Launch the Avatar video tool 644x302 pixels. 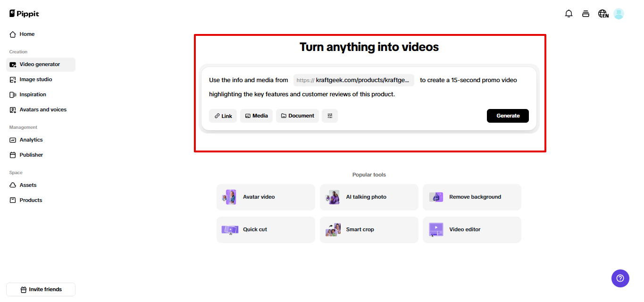click(266, 197)
